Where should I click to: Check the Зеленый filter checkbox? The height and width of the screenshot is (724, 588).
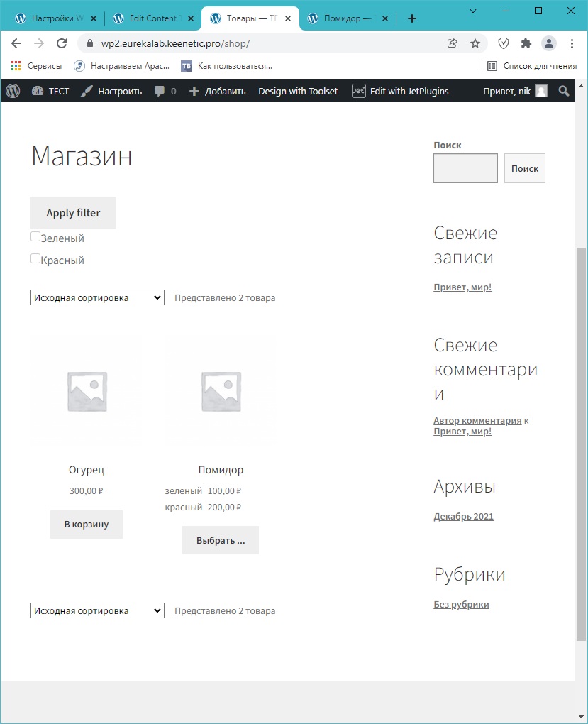(35, 237)
